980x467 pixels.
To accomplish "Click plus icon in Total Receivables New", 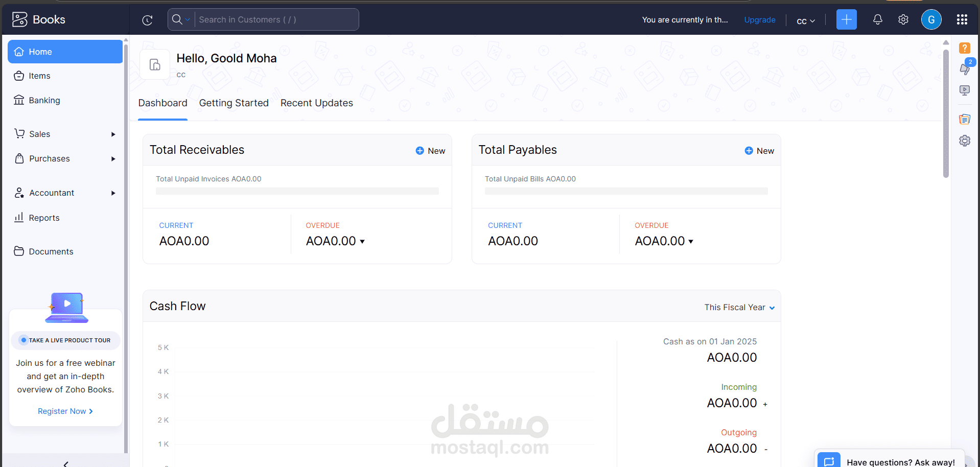I will [419, 151].
